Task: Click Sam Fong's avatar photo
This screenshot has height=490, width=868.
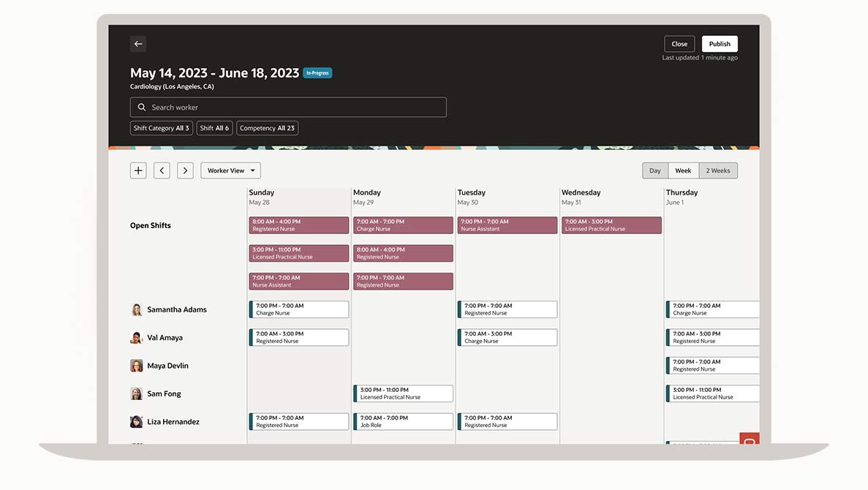Action: [137, 393]
